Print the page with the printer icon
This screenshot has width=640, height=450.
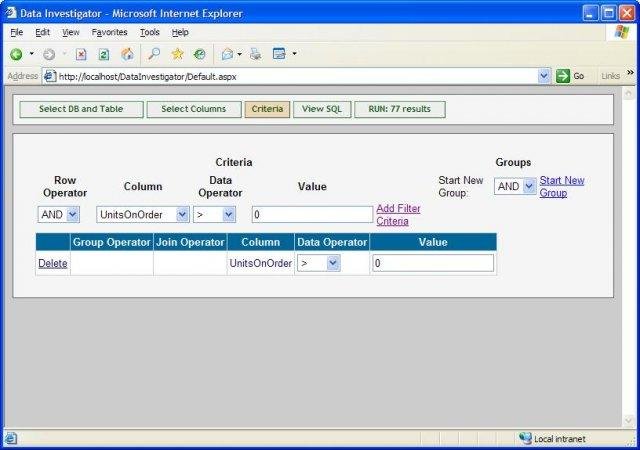pos(256,54)
